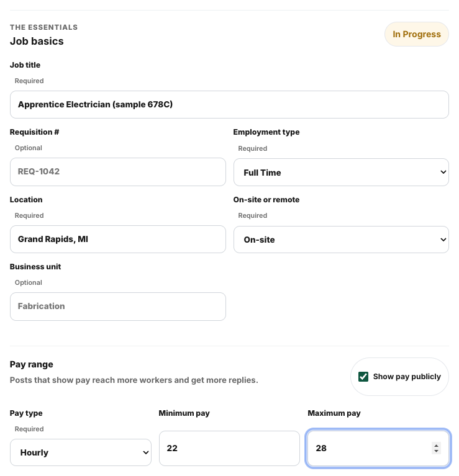Click the Requisition # label
Image resolution: width=459 pixels, height=476 pixels.
(34, 132)
